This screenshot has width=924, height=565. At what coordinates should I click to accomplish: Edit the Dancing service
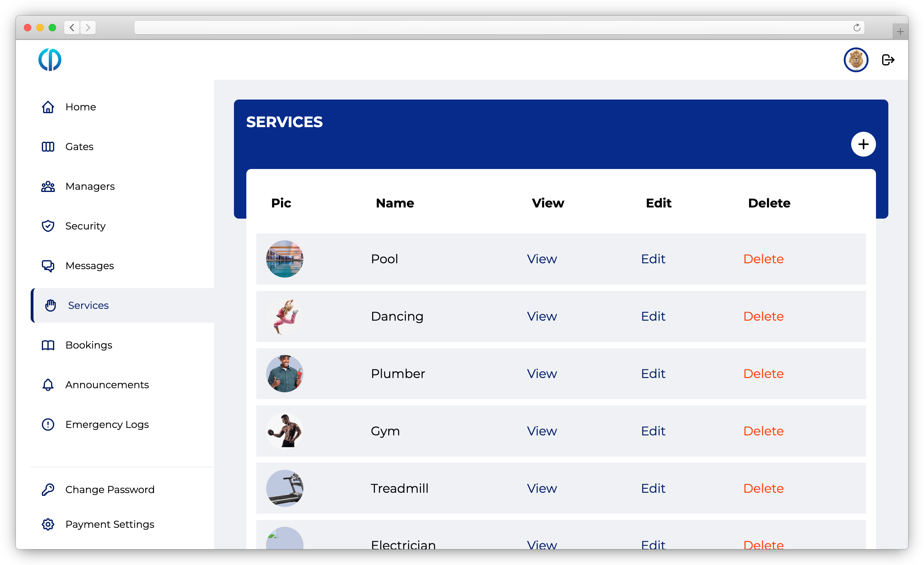click(653, 317)
